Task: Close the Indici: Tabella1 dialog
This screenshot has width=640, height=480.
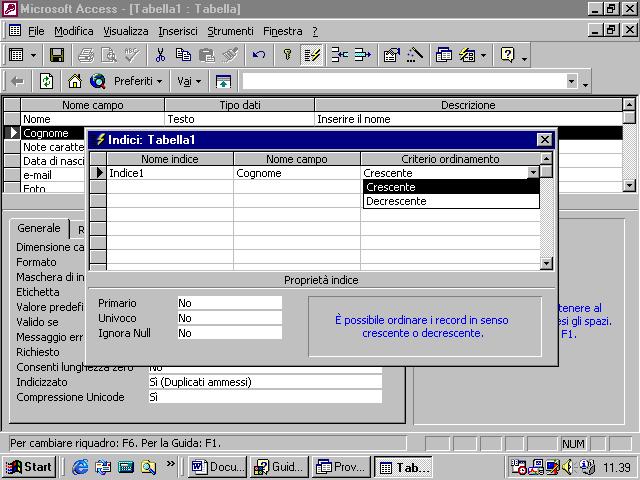Action: [x=544, y=140]
